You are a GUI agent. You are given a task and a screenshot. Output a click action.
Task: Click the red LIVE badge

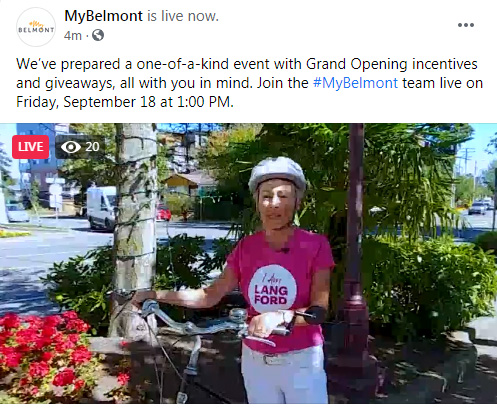coord(31,147)
